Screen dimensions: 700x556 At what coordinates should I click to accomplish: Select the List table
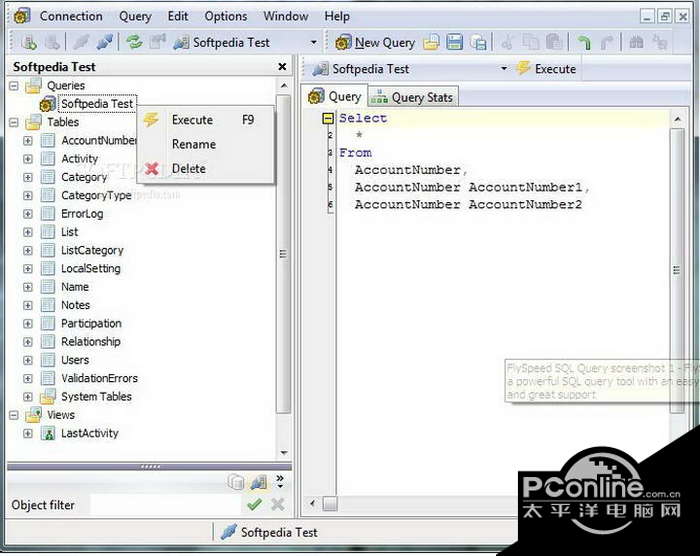pyautogui.click(x=69, y=232)
